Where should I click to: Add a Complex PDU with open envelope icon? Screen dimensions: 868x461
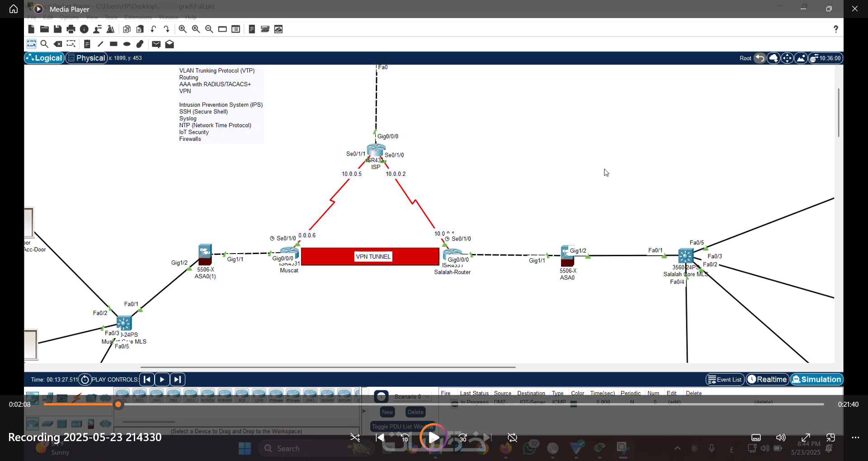point(170,44)
